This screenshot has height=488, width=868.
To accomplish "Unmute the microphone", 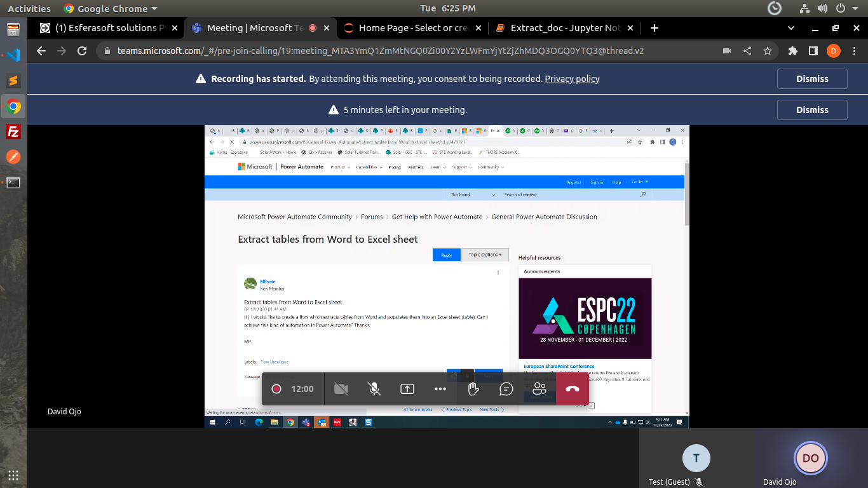I will (x=374, y=389).
